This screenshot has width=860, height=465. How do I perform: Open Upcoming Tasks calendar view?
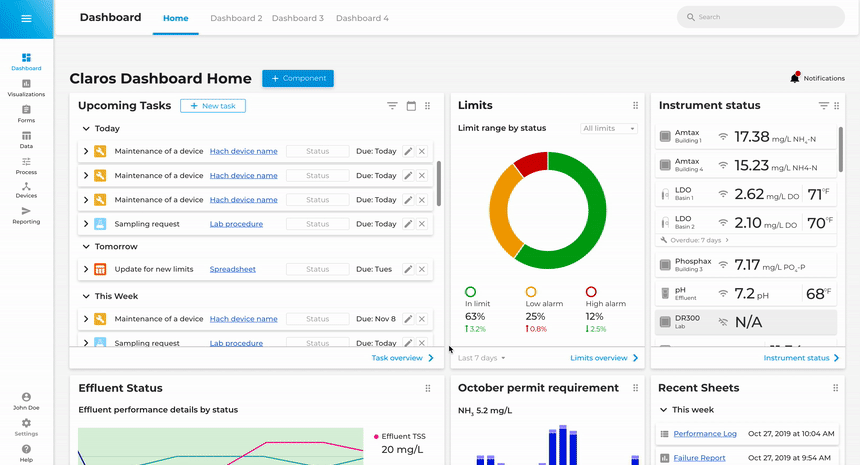[411, 106]
